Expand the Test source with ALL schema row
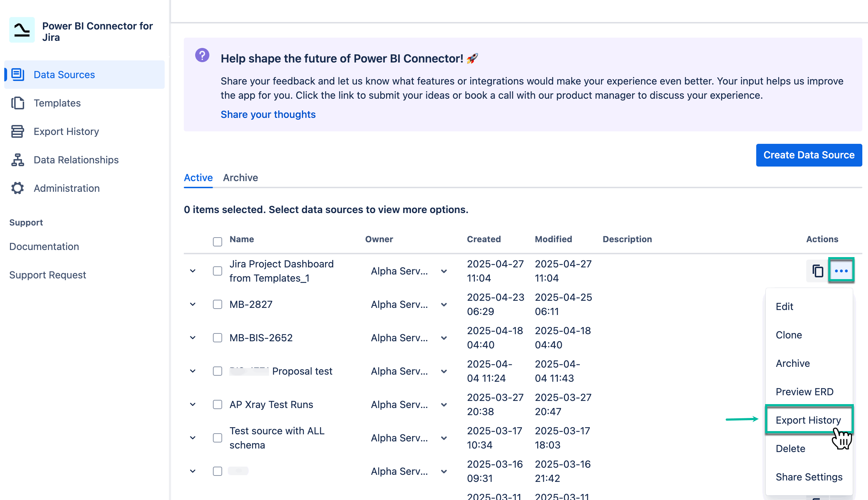The image size is (868, 500). click(193, 437)
